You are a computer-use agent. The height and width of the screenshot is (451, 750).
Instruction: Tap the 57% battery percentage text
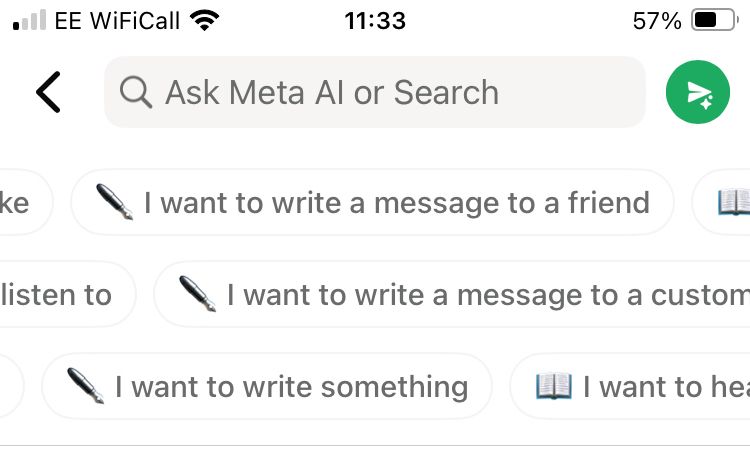[x=657, y=21]
